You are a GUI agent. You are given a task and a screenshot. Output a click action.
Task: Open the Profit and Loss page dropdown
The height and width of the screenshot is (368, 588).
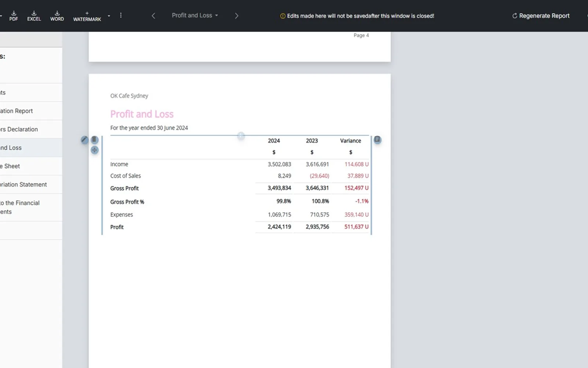click(x=195, y=15)
